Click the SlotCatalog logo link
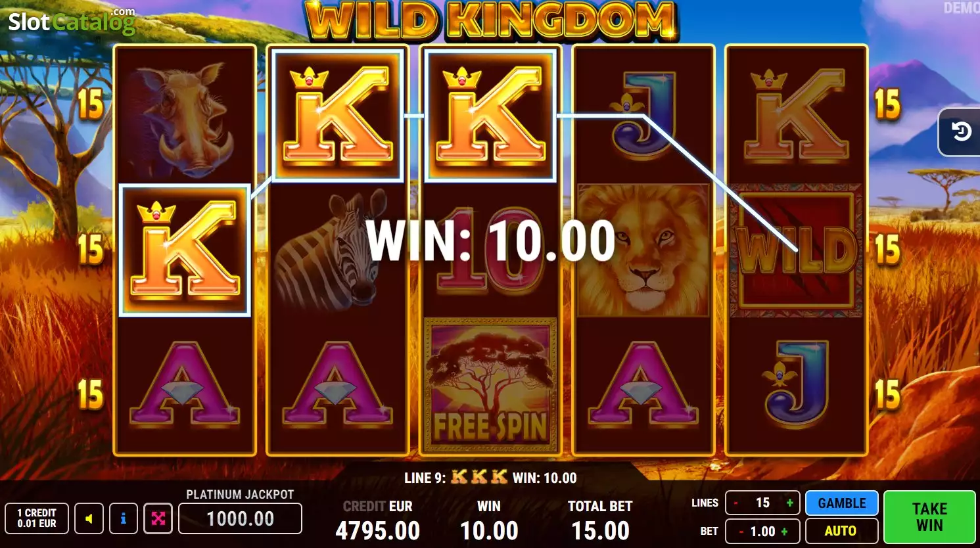 pos(71,21)
